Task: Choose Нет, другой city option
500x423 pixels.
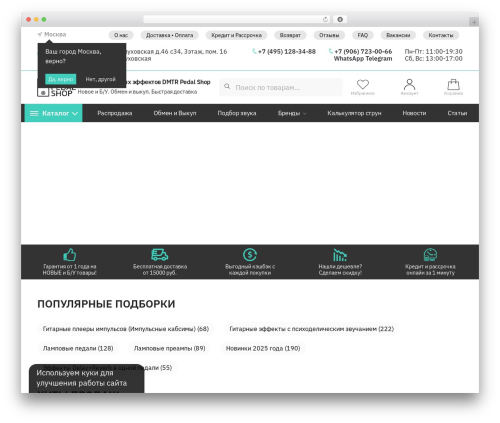Action: 100,79
